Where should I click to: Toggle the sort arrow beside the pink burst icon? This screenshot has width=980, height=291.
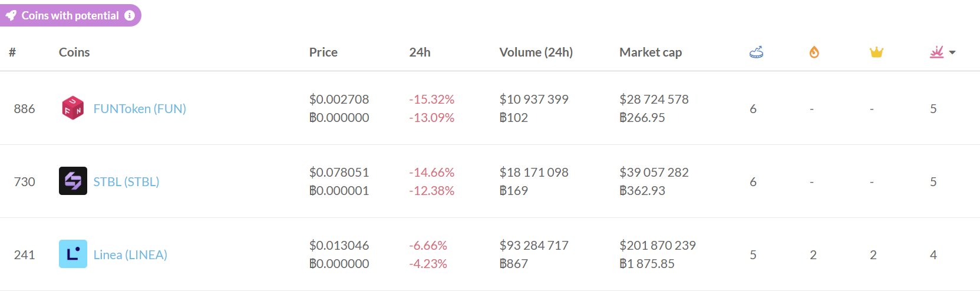952,53
